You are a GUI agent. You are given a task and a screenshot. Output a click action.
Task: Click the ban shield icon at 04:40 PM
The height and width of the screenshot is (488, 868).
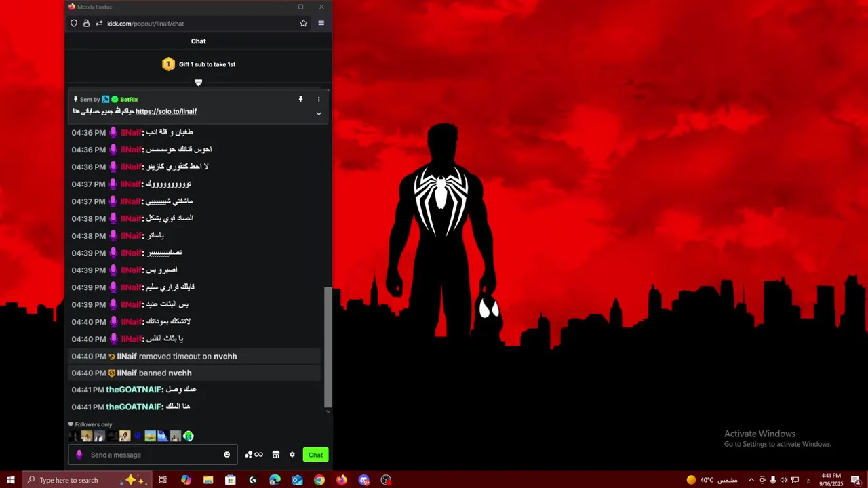pos(112,373)
